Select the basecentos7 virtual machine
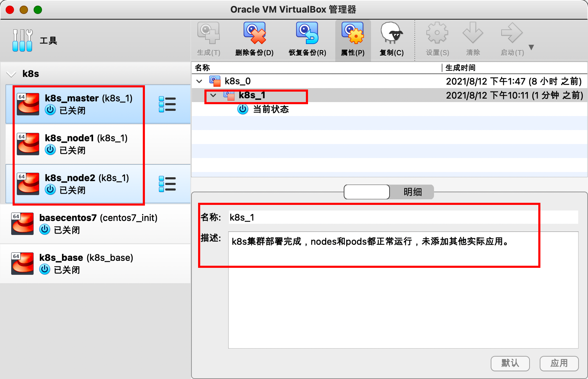Image resolution: width=588 pixels, height=379 pixels. point(95,224)
